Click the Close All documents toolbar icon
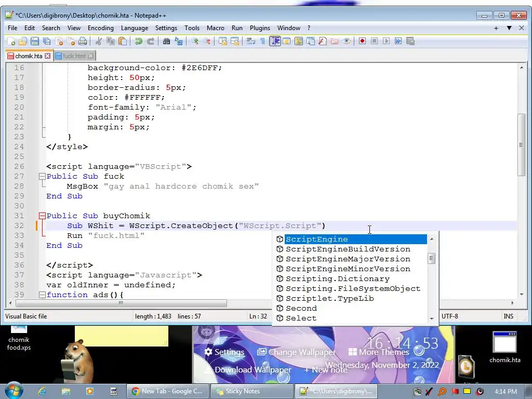 coord(71,42)
